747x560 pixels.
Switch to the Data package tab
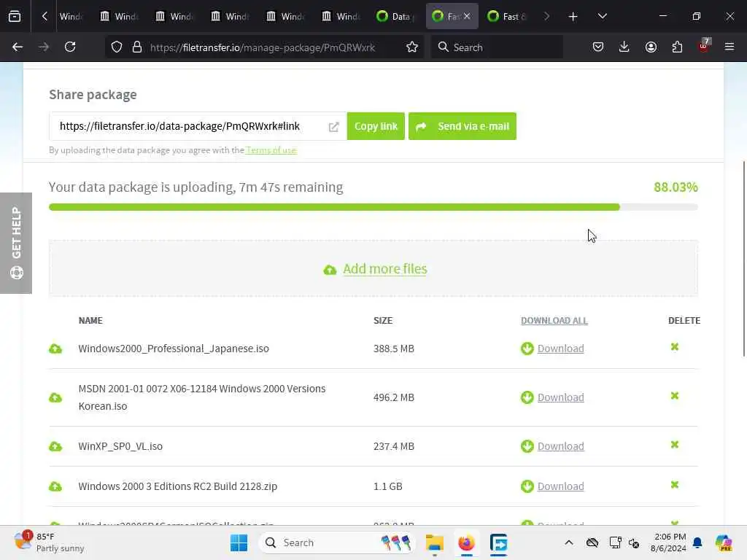pos(396,16)
